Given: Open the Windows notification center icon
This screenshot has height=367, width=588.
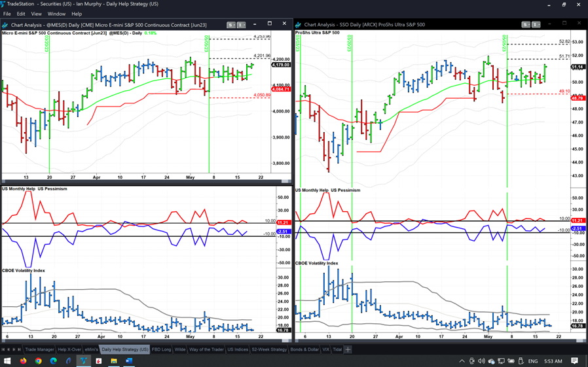Looking at the screenshot, I should click(574, 361).
